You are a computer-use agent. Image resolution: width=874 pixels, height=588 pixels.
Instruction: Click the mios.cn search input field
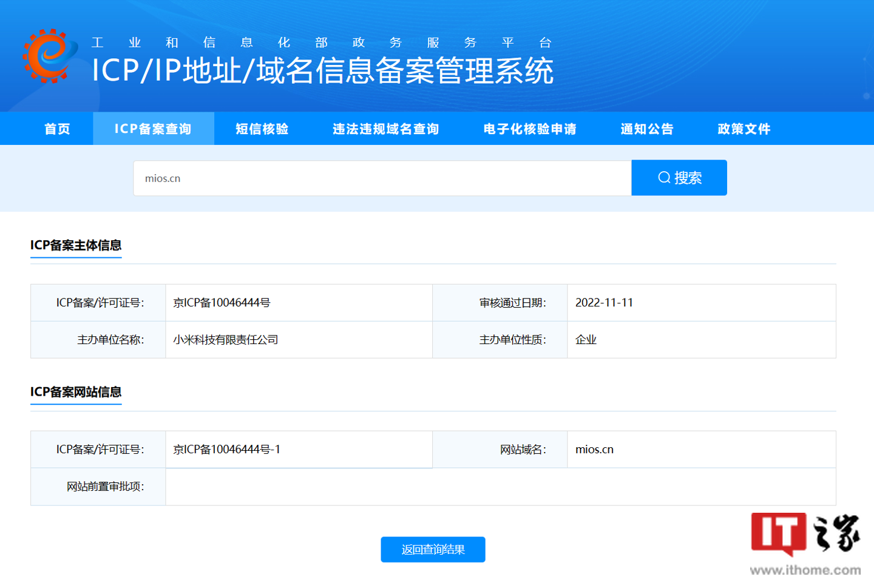tap(382, 178)
